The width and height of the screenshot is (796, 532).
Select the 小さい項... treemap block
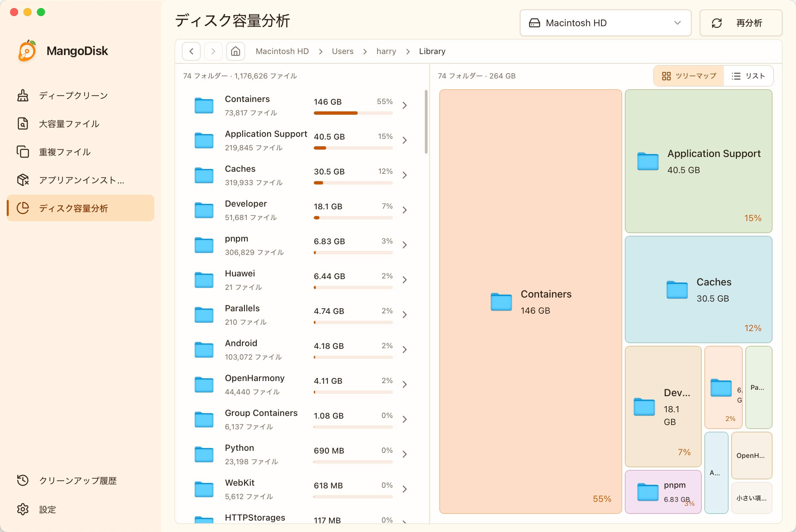[751, 498]
